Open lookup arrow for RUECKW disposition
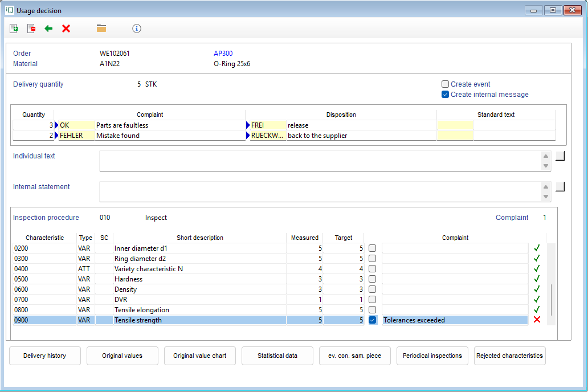Image resolution: width=588 pixels, height=392 pixels. tap(248, 136)
